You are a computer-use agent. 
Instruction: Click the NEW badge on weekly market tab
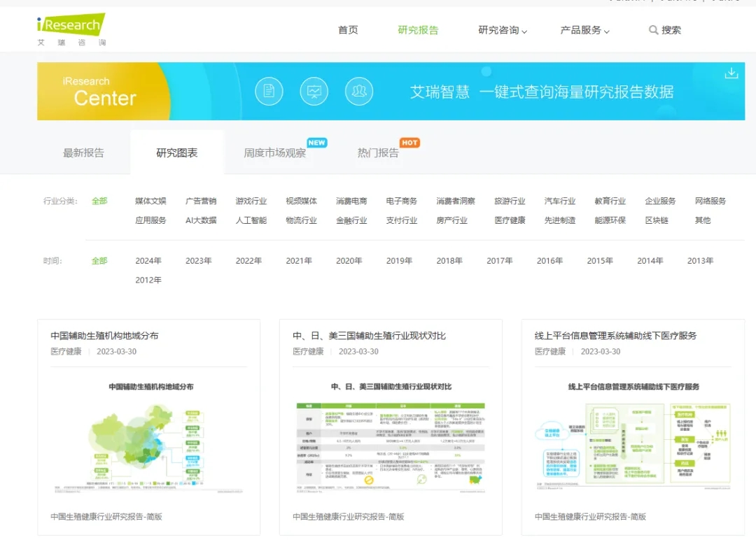click(x=317, y=143)
